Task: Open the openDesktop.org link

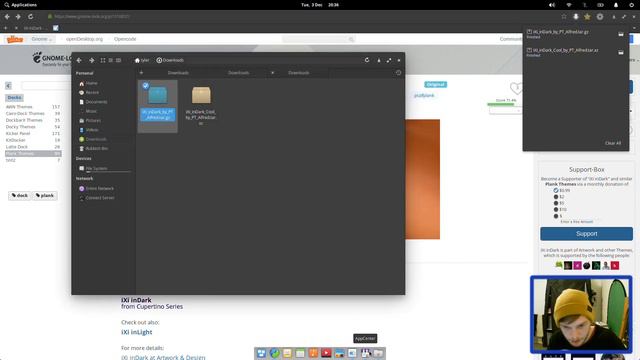Action: [84, 39]
